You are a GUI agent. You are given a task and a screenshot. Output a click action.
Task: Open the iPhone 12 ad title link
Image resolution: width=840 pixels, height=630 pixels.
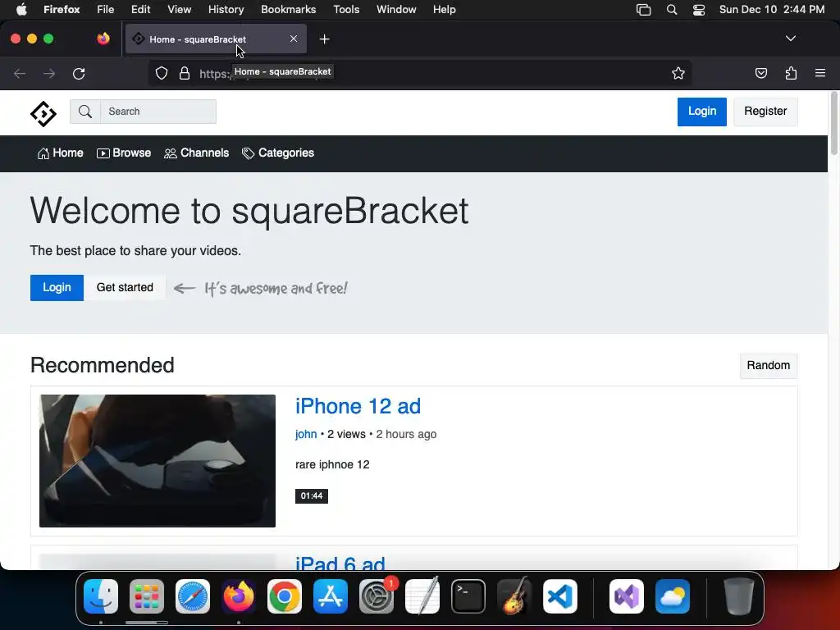358,407
